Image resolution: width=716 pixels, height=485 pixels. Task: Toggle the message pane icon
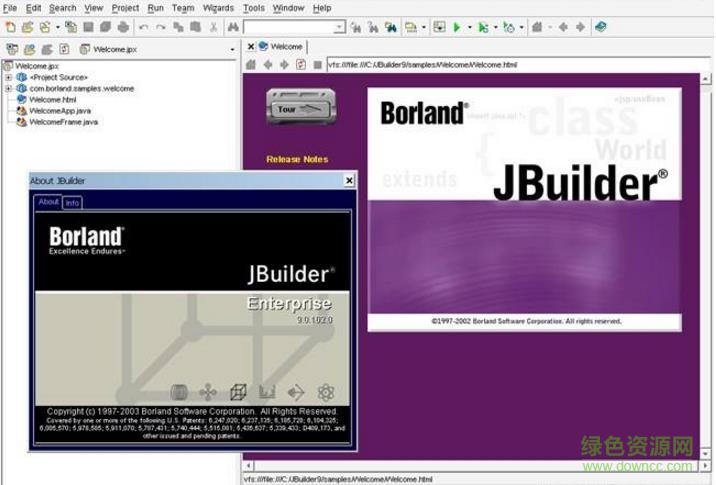coord(439,27)
